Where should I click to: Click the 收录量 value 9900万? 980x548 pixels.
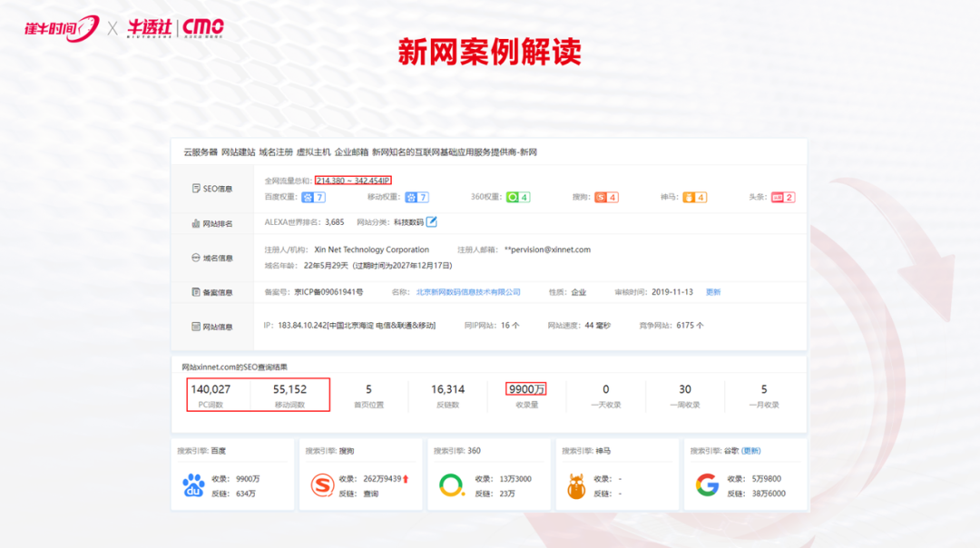pyautogui.click(x=527, y=389)
